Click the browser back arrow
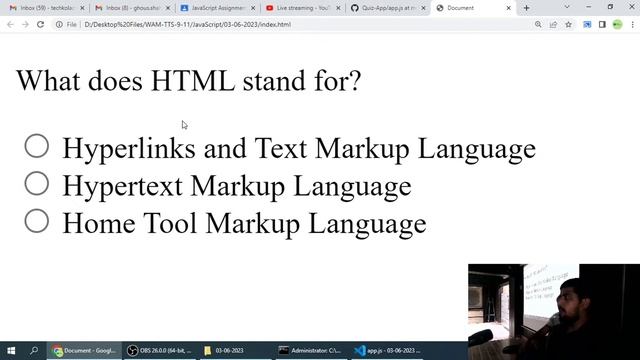 click(11, 24)
